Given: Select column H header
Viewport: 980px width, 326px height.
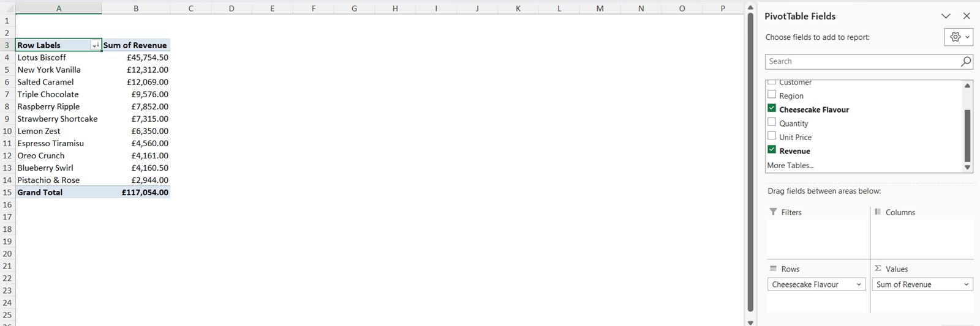Looking at the screenshot, I should click(x=395, y=9).
